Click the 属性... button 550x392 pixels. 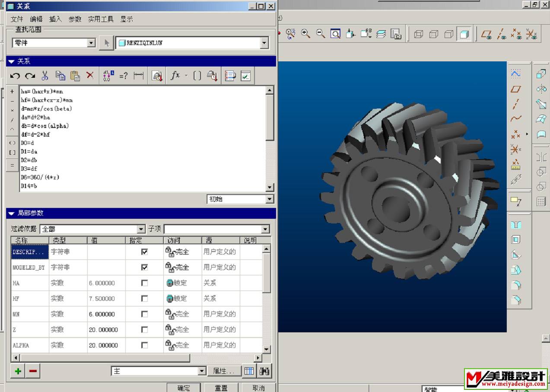click(x=224, y=371)
